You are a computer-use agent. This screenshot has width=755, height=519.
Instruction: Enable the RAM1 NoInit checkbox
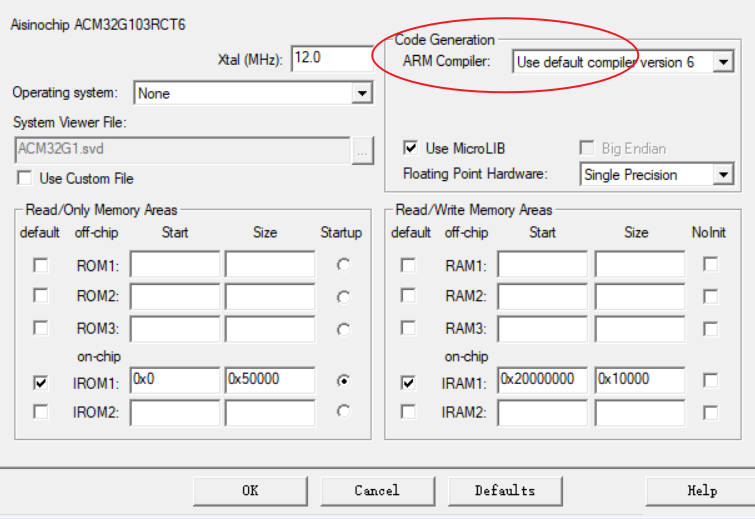tap(710, 264)
